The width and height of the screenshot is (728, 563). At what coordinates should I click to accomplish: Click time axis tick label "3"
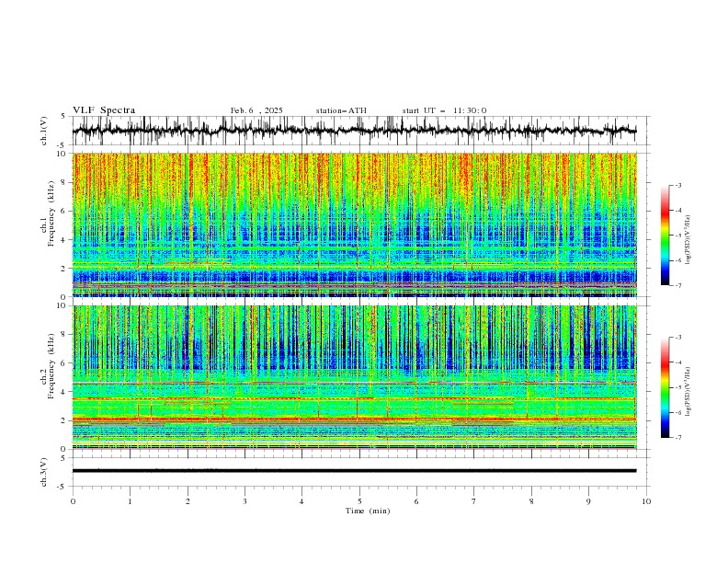point(245,501)
